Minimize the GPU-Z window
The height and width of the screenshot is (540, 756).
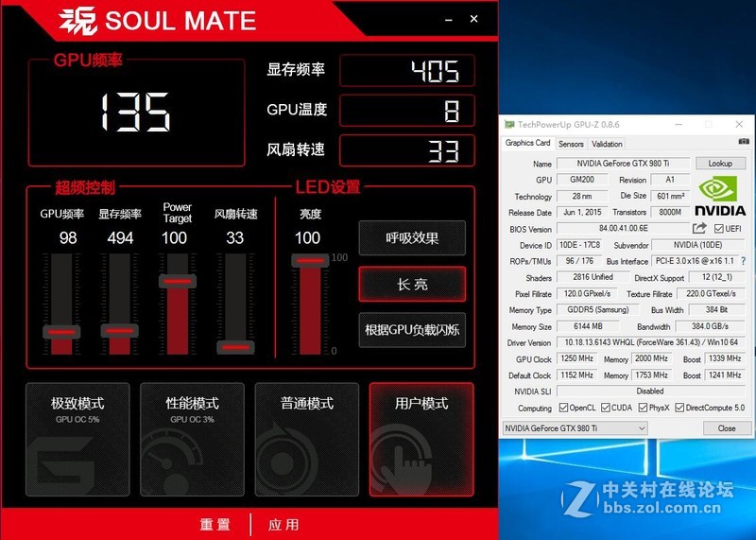(x=679, y=125)
